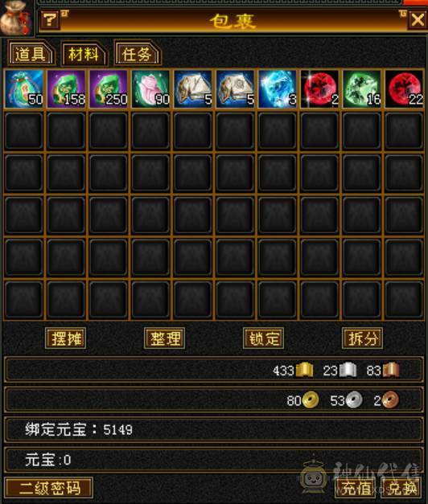Click the 锁定 lock button

click(x=264, y=338)
